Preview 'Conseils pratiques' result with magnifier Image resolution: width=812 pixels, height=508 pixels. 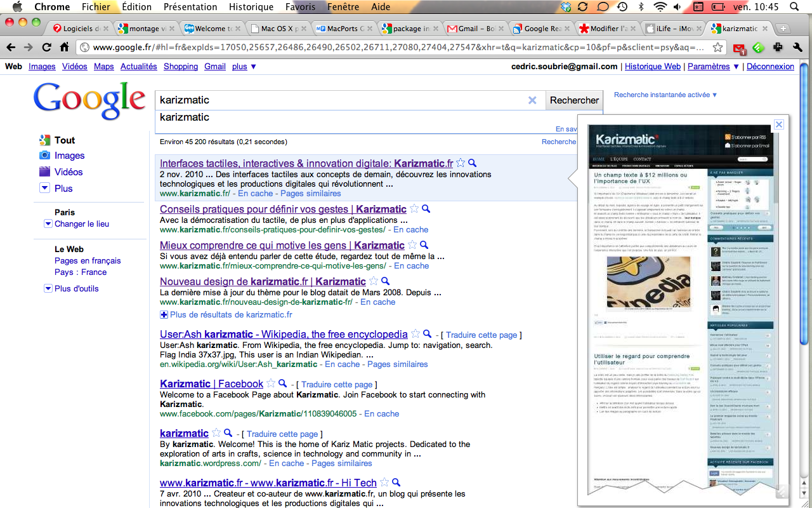426,209
